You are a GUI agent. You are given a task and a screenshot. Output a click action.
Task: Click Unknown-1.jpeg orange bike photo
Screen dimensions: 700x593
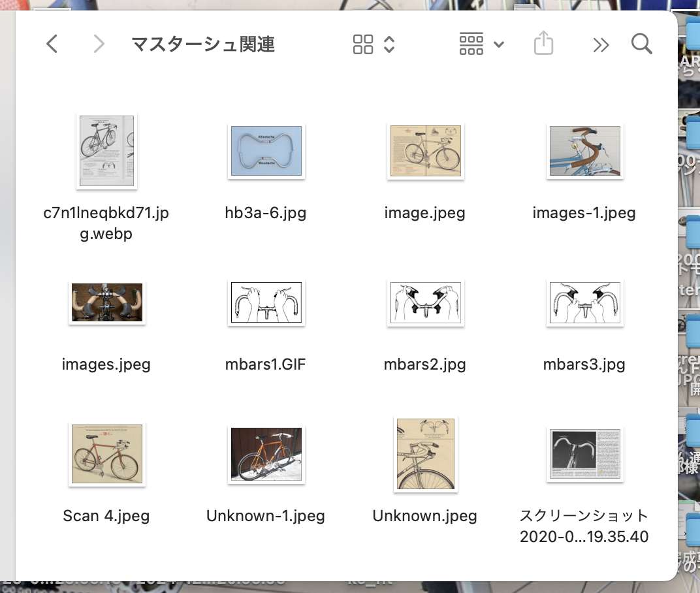[266, 454]
